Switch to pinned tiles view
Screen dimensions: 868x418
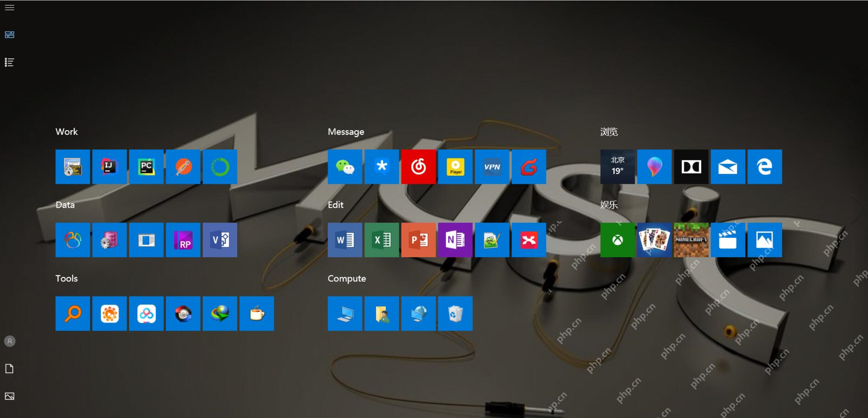click(10, 35)
